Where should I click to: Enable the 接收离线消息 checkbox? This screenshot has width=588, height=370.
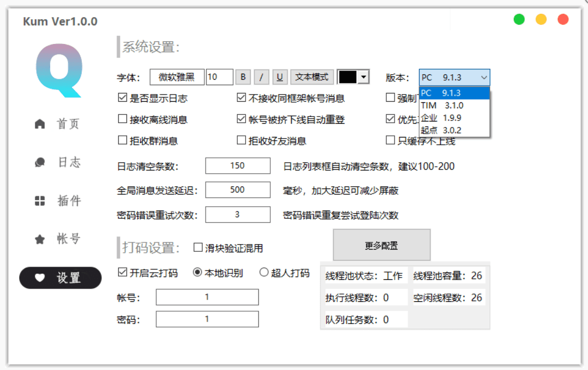click(x=123, y=119)
